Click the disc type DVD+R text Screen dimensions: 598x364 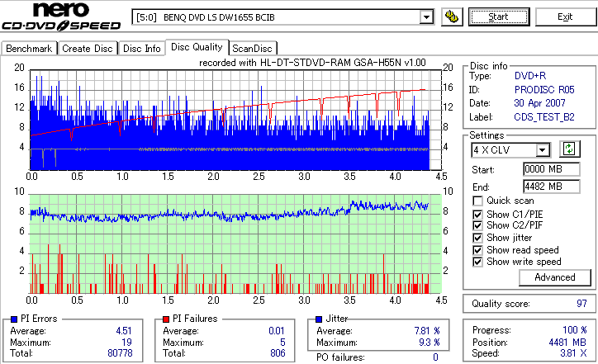(530, 76)
